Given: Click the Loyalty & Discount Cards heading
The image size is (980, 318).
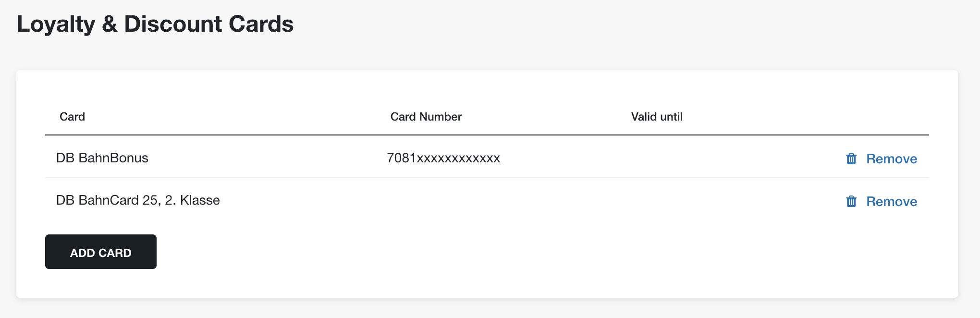Looking at the screenshot, I should coord(155,24).
